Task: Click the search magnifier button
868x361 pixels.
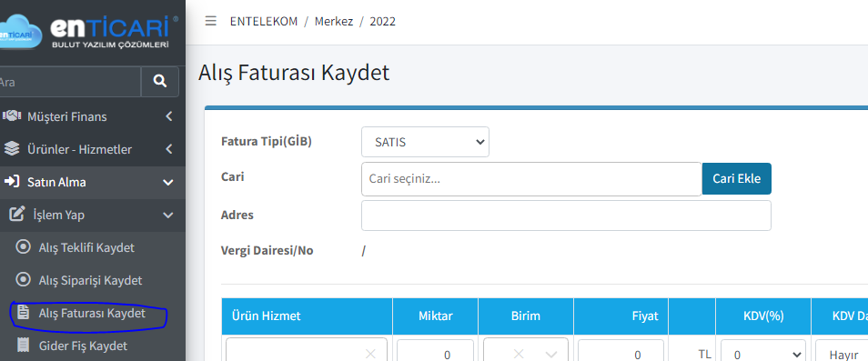Action: coord(160,82)
